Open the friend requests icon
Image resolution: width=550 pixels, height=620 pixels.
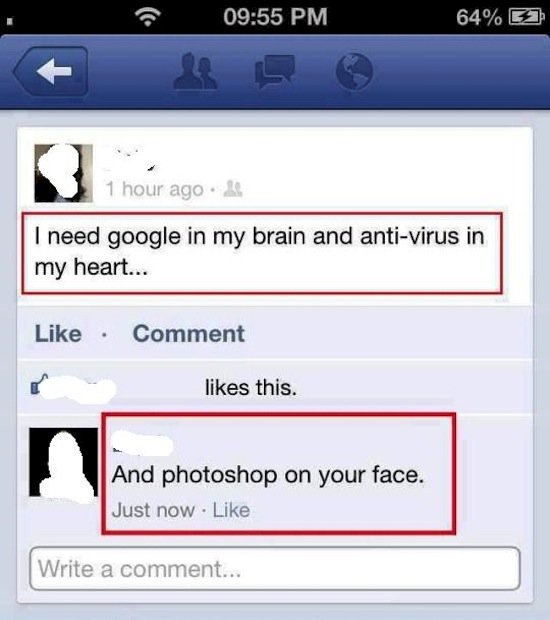click(195, 71)
